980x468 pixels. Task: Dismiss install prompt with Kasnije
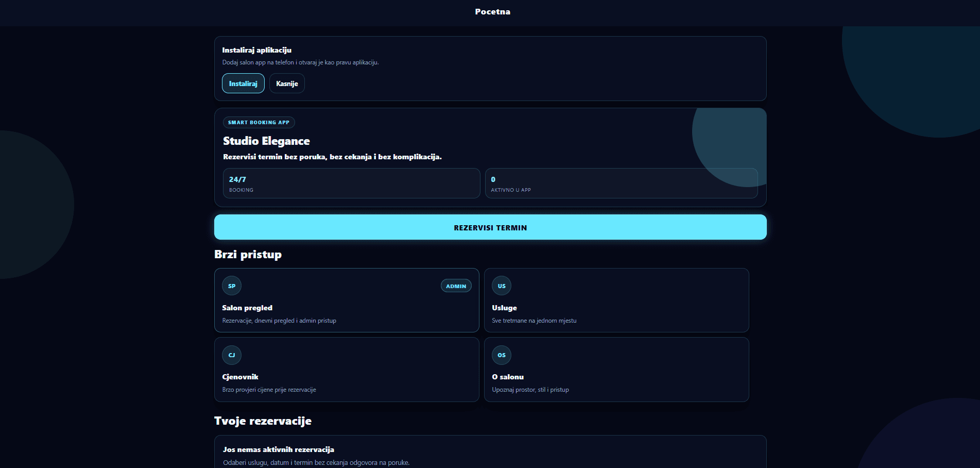(287, 83)
